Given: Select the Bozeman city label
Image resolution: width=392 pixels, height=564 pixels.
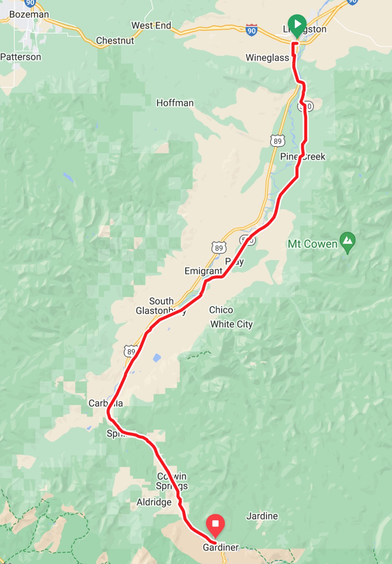Looking at the screenshot, I should [29, 14].
